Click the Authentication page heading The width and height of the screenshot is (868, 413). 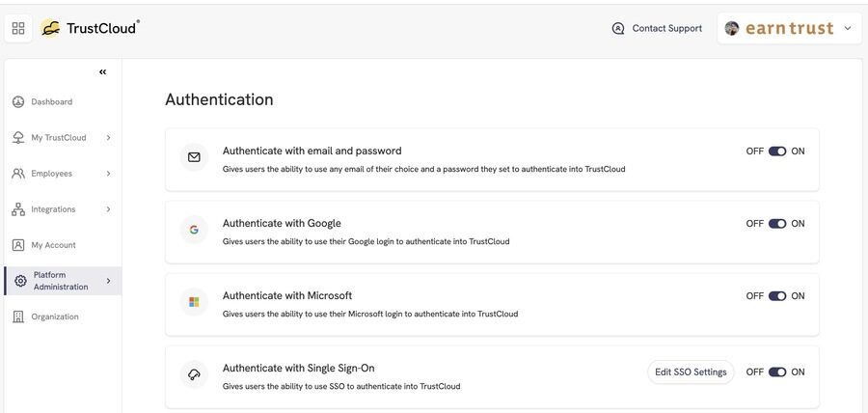[x=219, y=99]
